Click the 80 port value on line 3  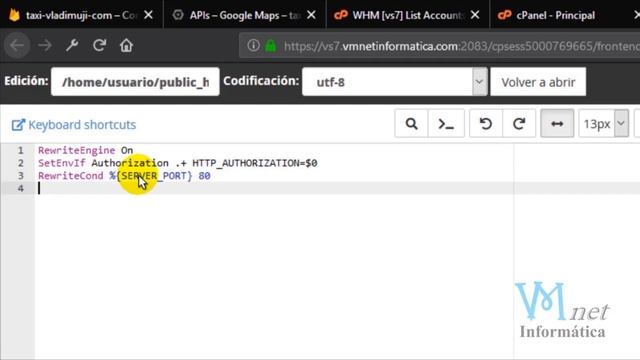click(x=204, y=176)
